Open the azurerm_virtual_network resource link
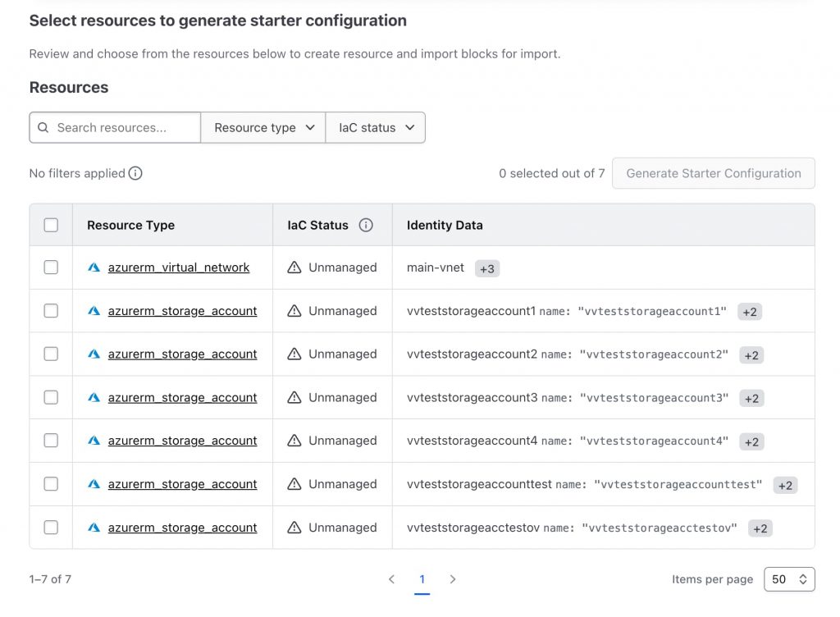This screenshot has width=840, height=617. click(179, 267)
